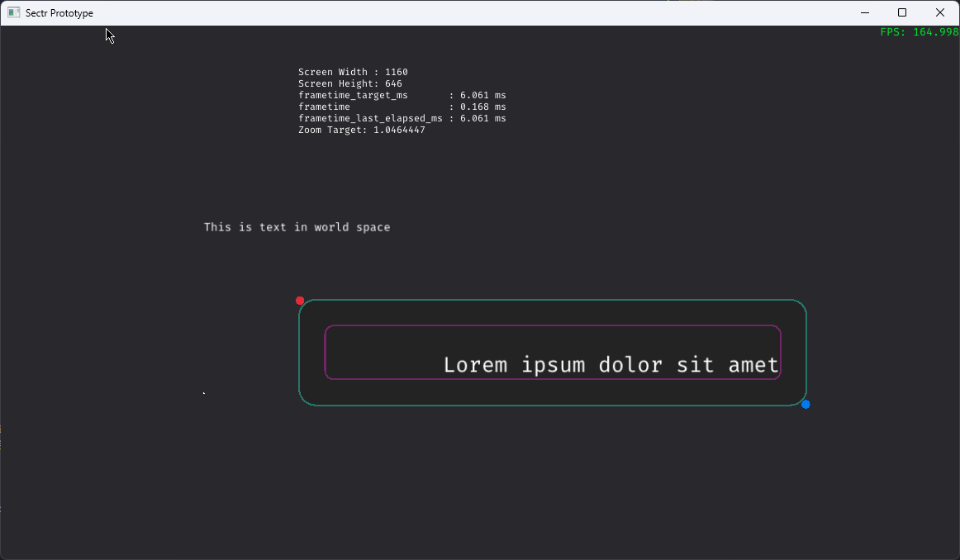Click the blue handle dot on the box
Viewport: 960px width, 560px height.
click(x=806, y=404)
